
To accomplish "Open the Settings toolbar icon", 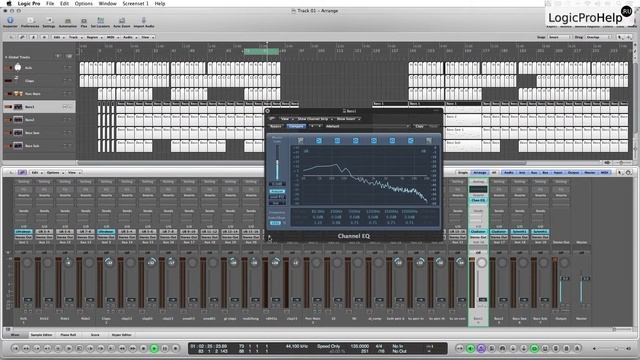I will [x=49, y=22].
